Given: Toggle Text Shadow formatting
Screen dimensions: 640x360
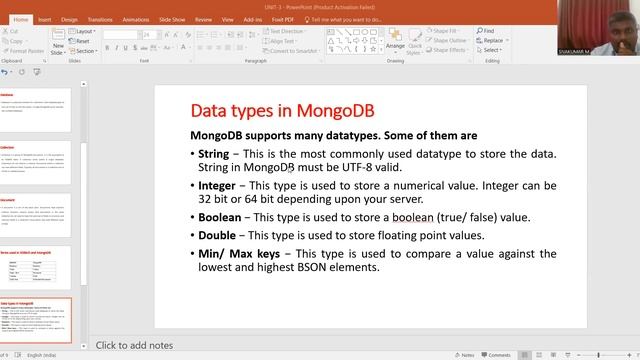Looking at the screenshot, I should click(135, 48).
